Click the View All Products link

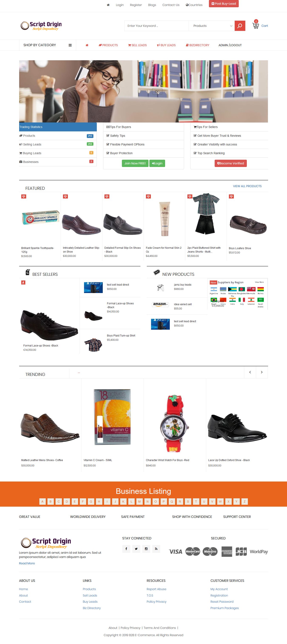[247, 186]
